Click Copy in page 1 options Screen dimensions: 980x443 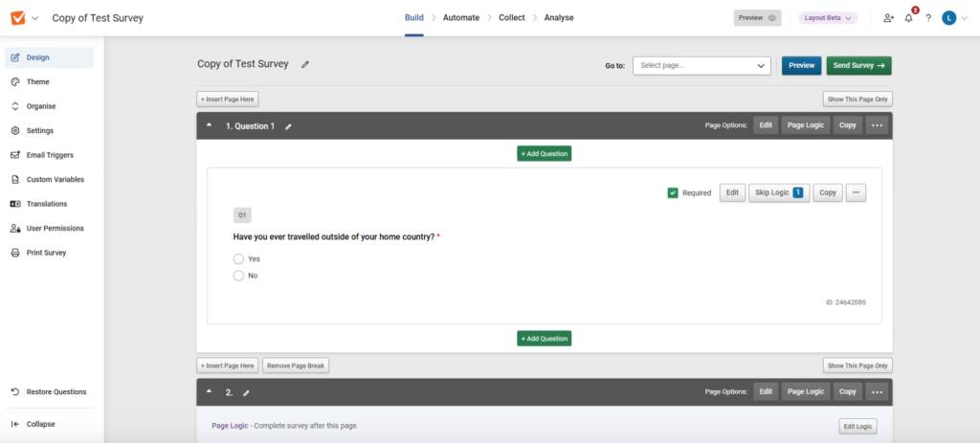(x=848, y=125)
